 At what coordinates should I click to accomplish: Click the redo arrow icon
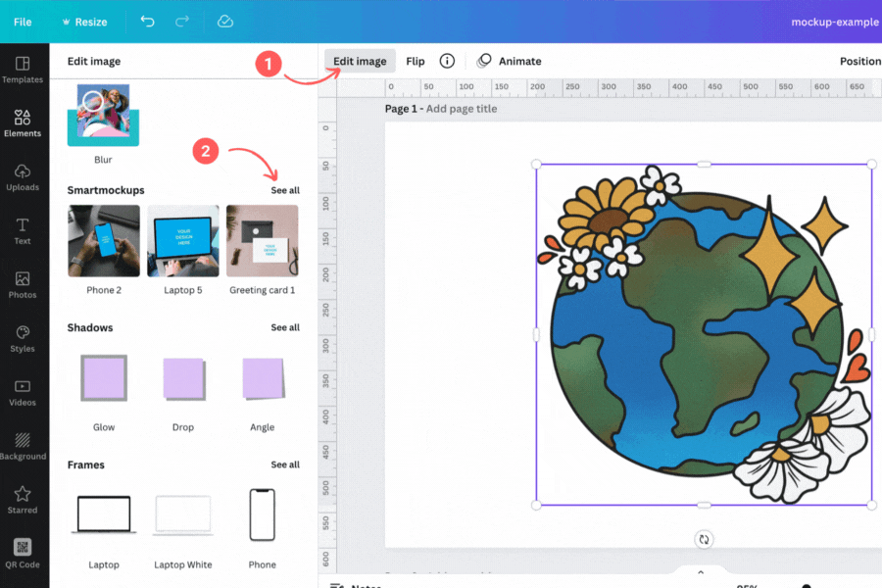[x=182, y=22]
